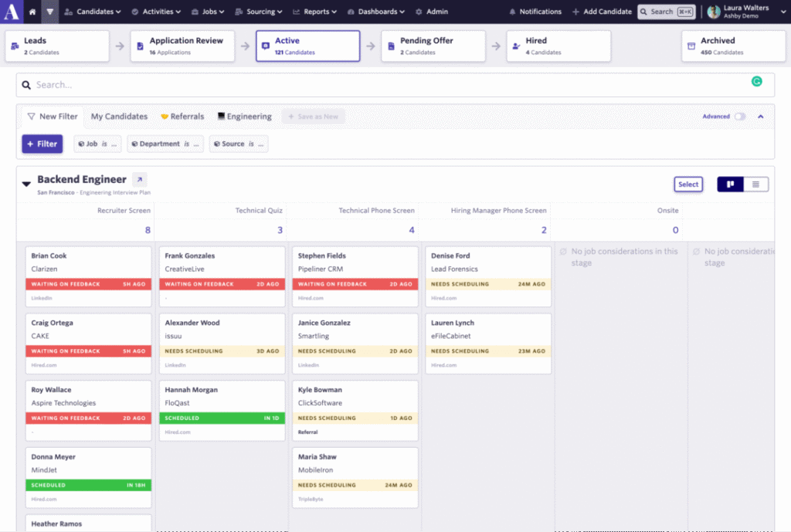
Task: Collapse the filter panel chevron
Action: click(761, 117)
